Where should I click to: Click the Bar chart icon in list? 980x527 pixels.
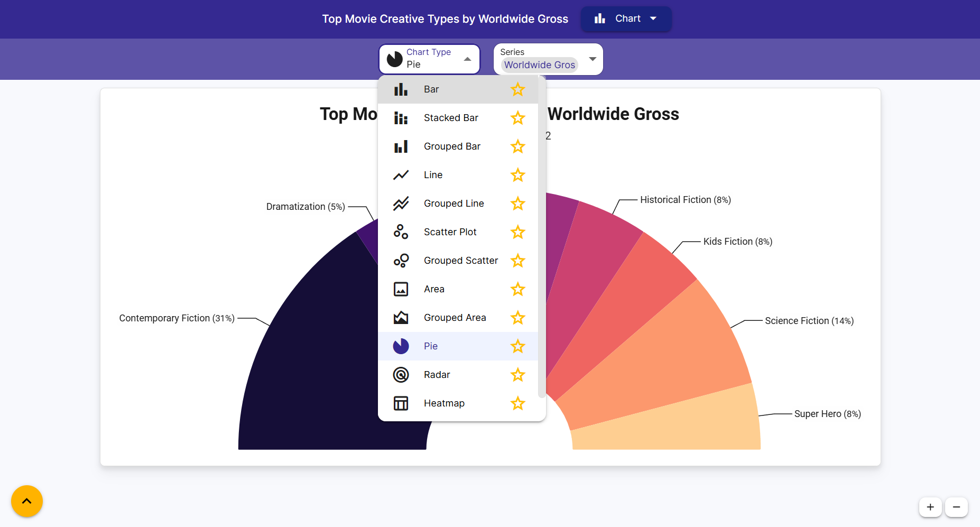pos(401,89)
